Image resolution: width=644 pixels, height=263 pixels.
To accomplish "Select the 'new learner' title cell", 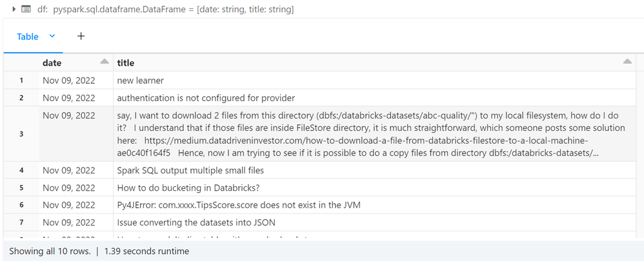I will click(141, 81).
